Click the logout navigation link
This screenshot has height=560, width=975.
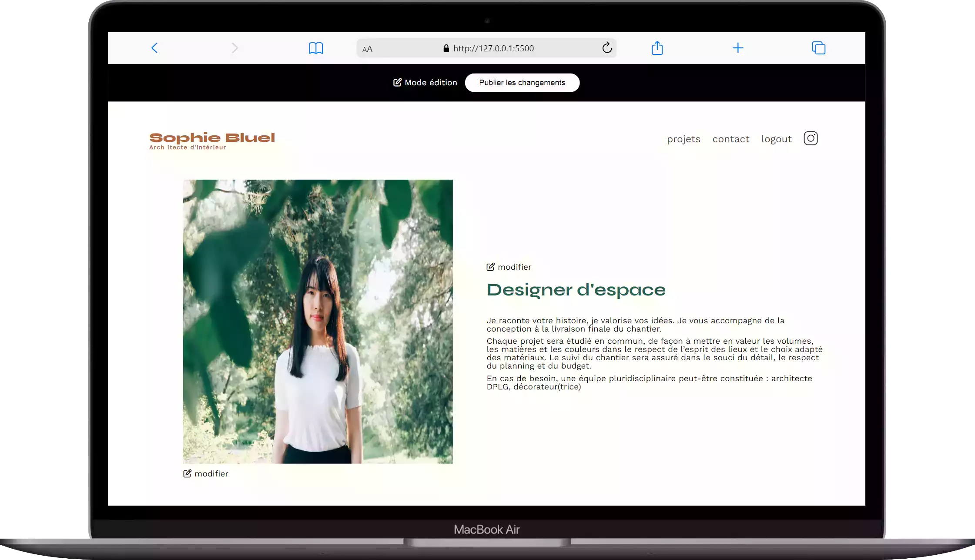[776, 139]
